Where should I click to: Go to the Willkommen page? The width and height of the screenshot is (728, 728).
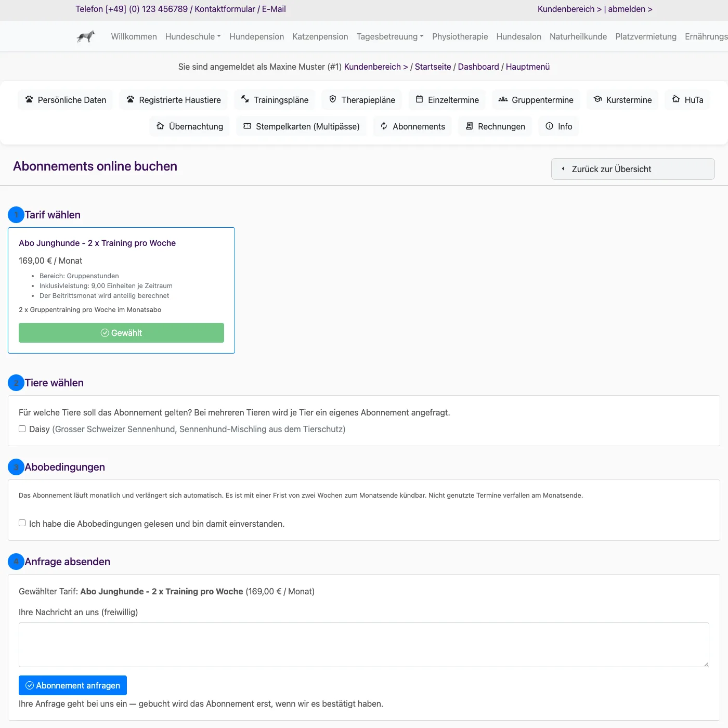click(x=134, y=36)
